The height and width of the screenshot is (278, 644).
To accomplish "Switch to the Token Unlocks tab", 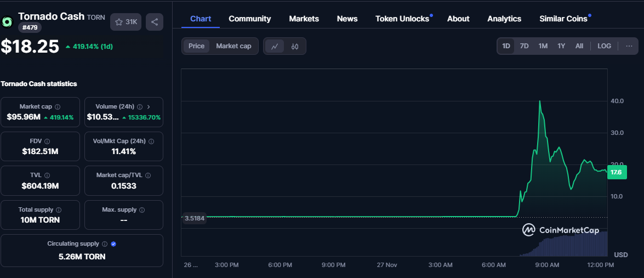I will (x=402, y=19).
